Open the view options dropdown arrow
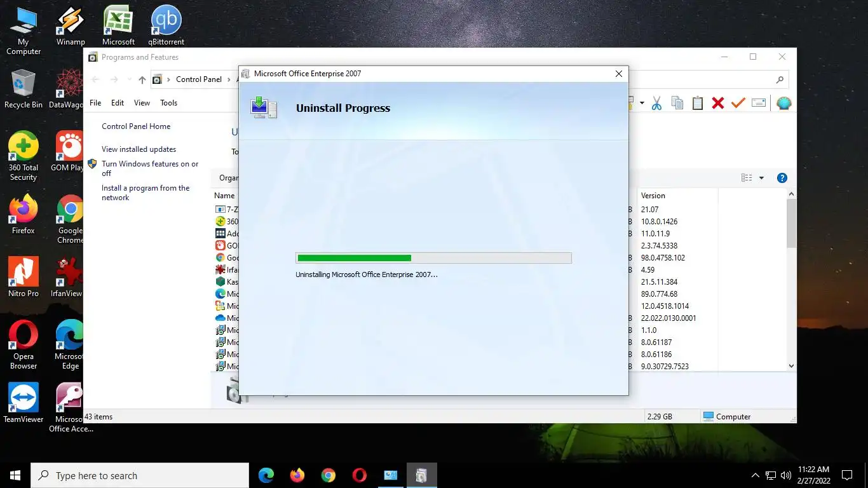The image size is (868, 488). [761, 178]
